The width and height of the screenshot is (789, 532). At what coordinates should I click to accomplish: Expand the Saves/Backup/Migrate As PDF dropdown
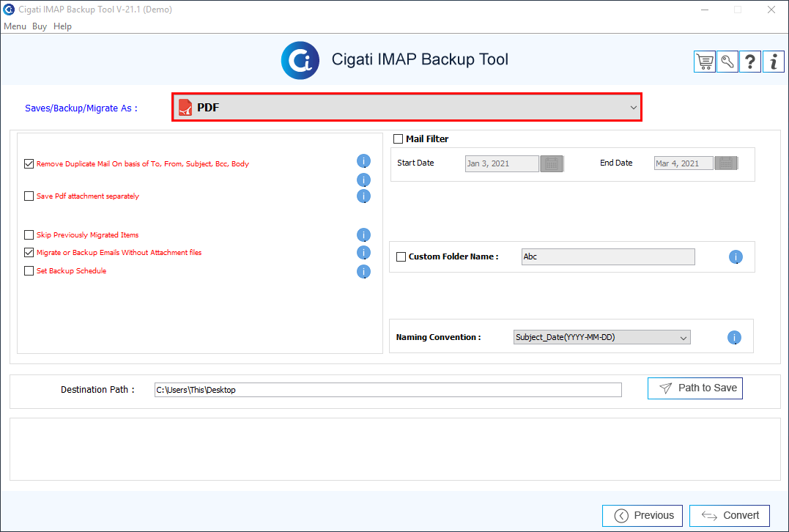point(407,107)
